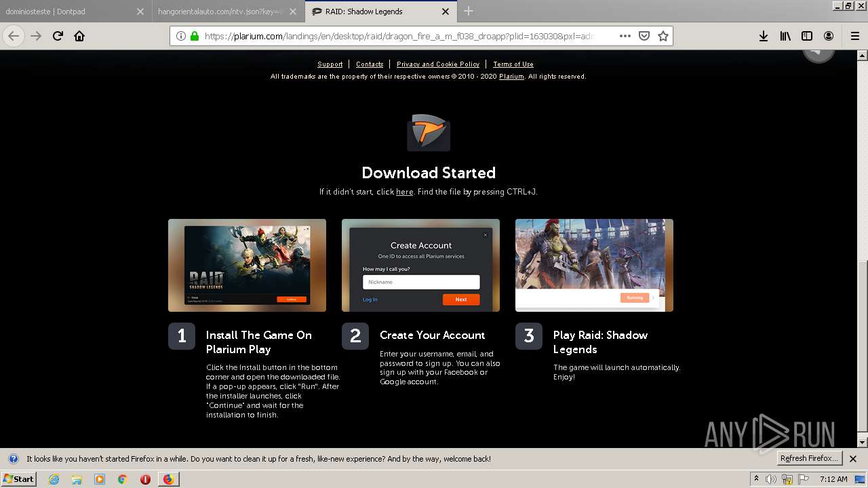868x488 pixels.
Task: Open the Support link
Action: [330, 64]
